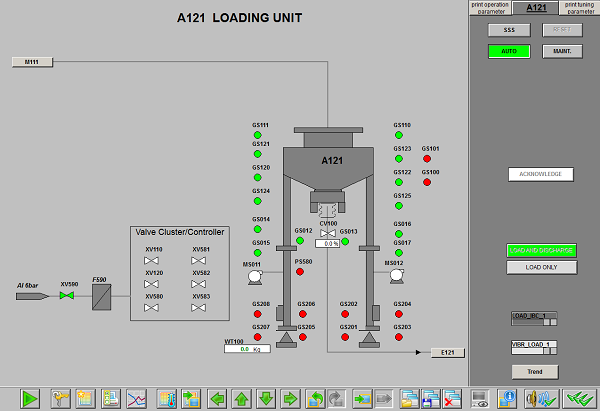Save screen composition floppy icon
The width and height of the screenshot is (600, 411).
tap(431, 399)
